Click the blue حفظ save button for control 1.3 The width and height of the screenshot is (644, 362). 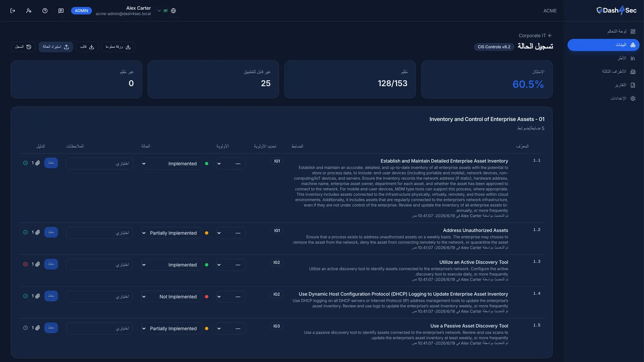pyautogui.click(x=51, y=264)
